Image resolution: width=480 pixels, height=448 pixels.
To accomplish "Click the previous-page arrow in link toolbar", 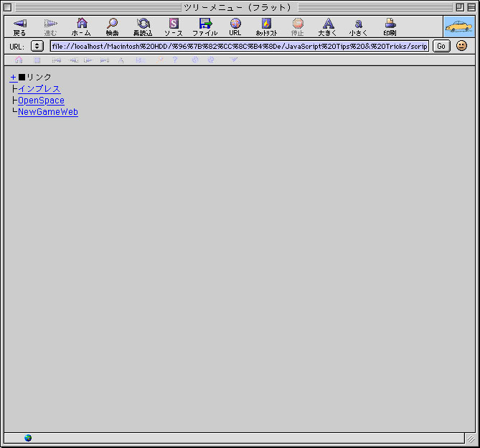I will coord(74,60).
